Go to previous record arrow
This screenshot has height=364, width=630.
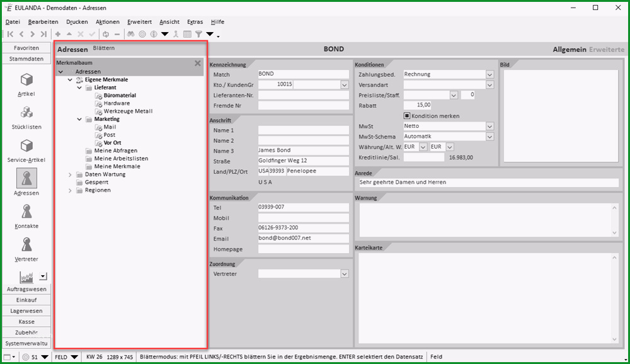(x=21, y=34)
